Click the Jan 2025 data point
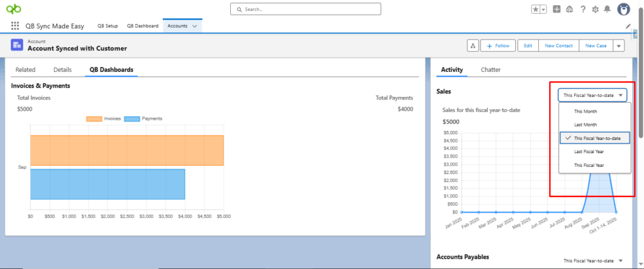The height and width of the screenshot is (269, 644). (462, 212)
